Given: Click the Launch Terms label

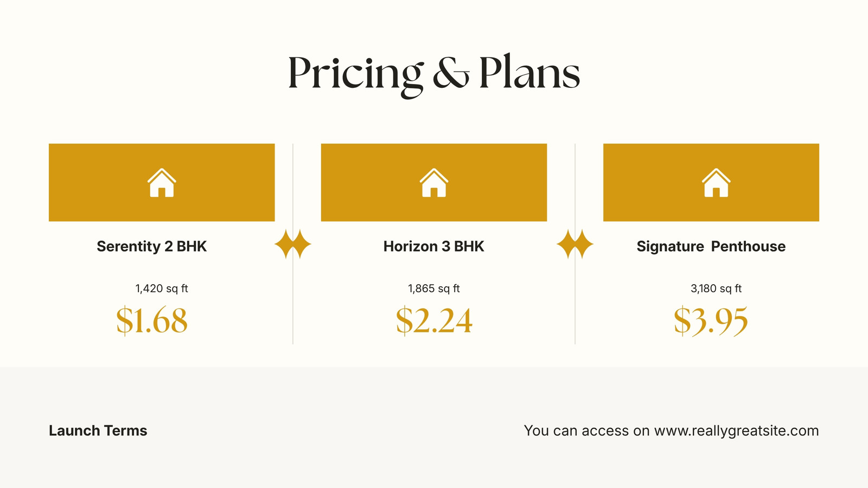Looking at the screenshot, I should 98,431.
